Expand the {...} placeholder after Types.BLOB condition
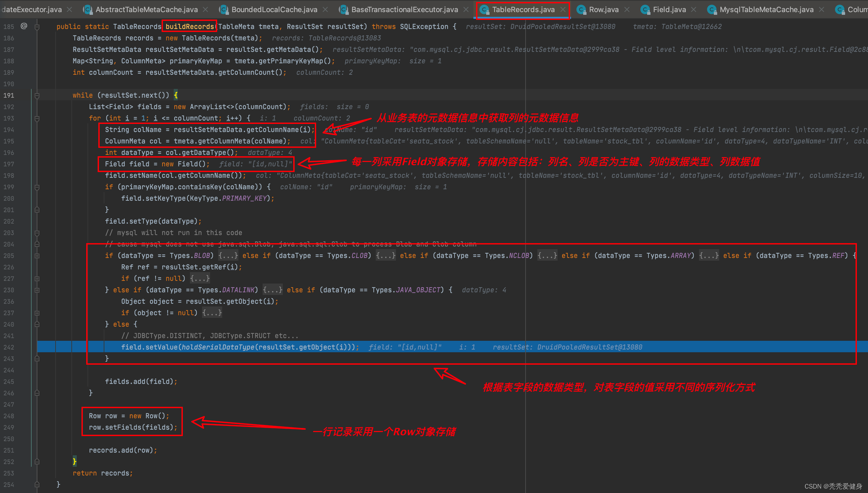Viewport: 868px width, 493px height. pyautogui.click(x=228, y=256)
